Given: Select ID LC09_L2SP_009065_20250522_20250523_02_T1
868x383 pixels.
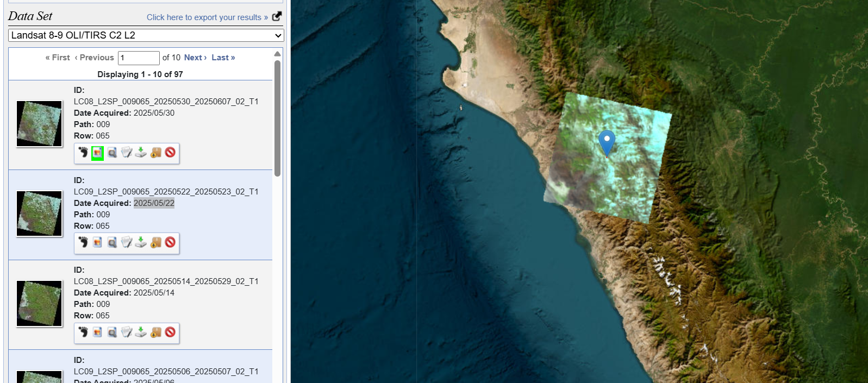Looking at the screenshot, I should [x=166, y=192].
